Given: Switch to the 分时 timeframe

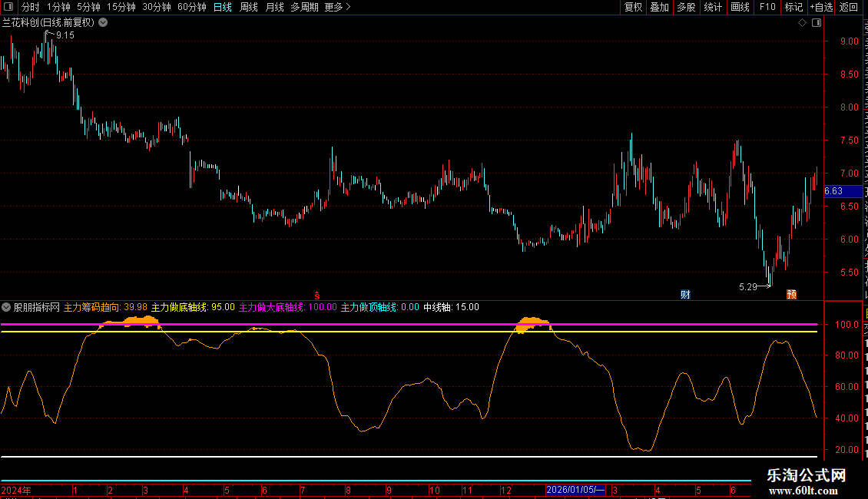Looking at the screenshot, I should [31, 7].
